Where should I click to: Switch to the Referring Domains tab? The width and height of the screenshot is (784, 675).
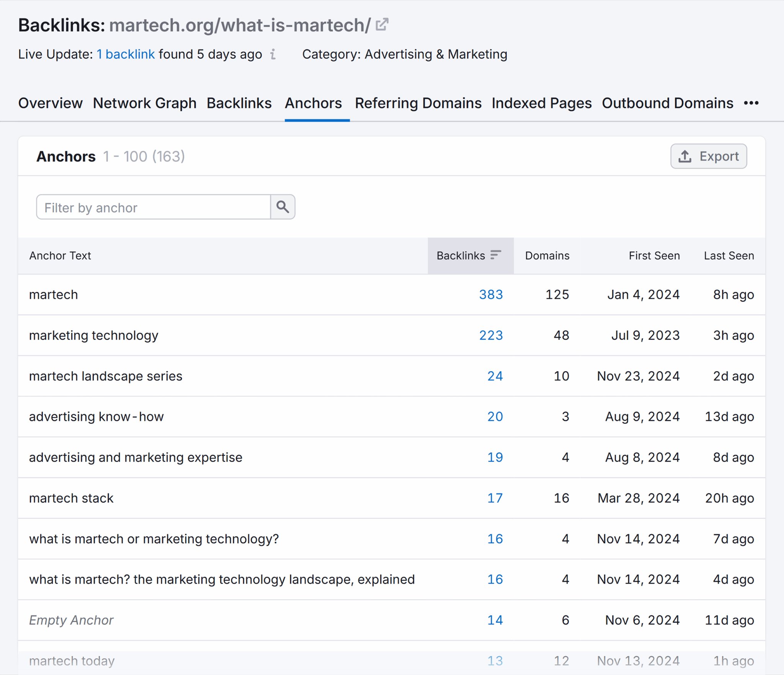tap(418, 103)
